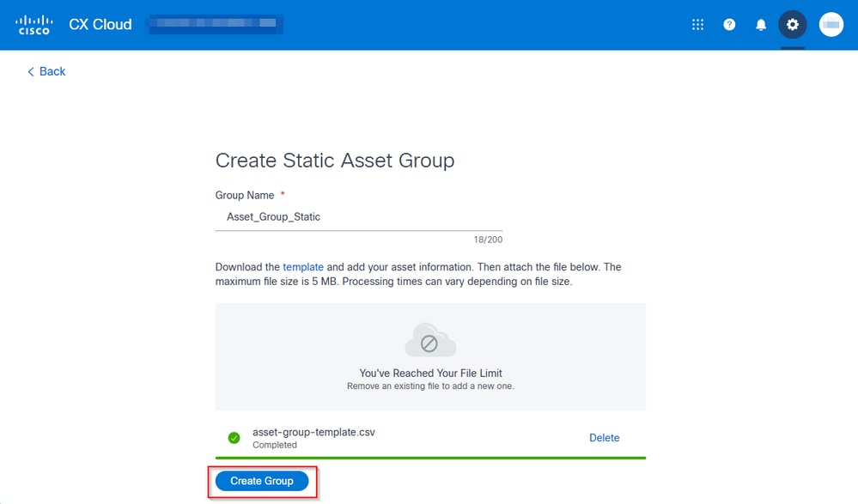Click the green completed checkmark icon

pyautogui.click(x=234, y=438)
